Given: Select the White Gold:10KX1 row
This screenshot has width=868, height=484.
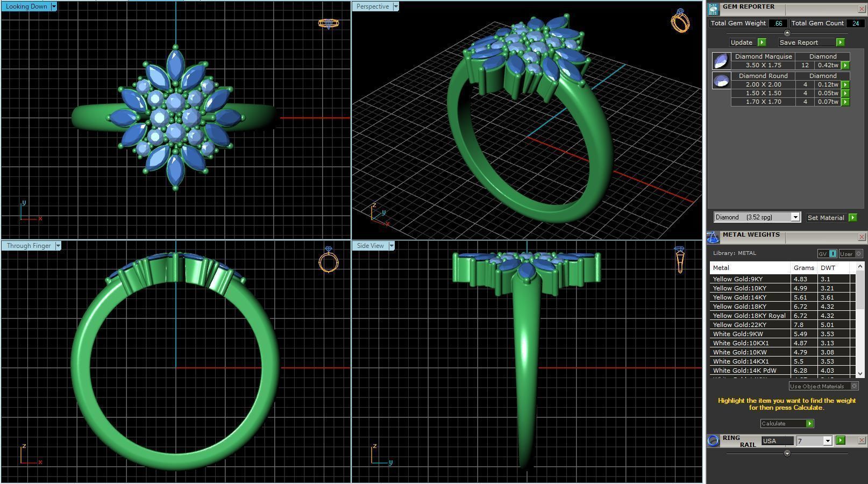Looking at the screenshot, I should (x=782, y=343).
